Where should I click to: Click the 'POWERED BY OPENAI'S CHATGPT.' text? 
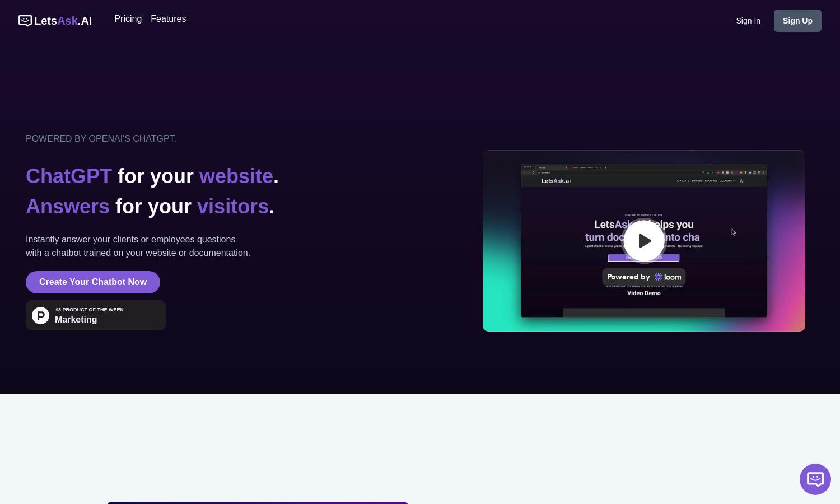point(101,139)
